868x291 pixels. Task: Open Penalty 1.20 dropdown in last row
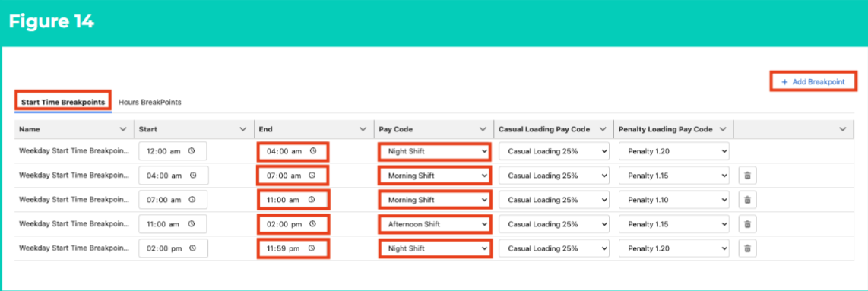(673, 248)
